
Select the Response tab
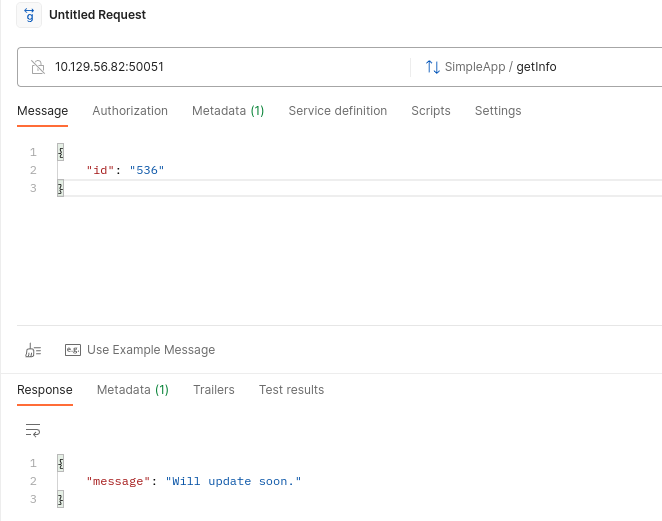(x=45, y=390)
